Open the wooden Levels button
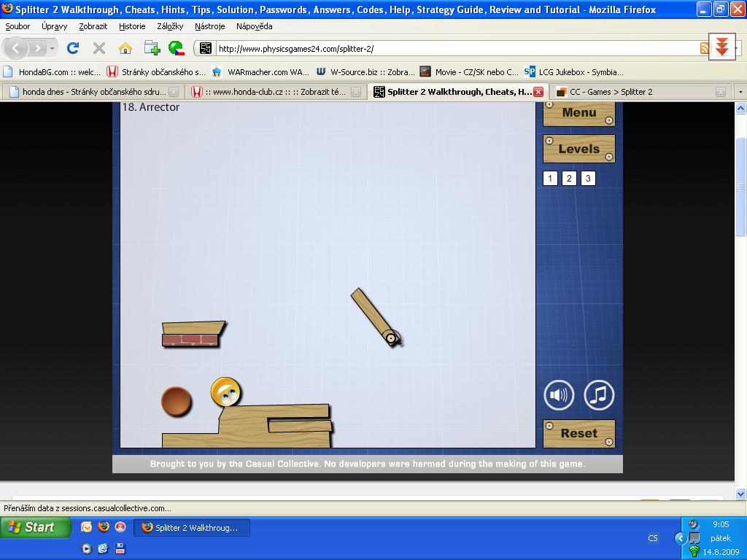 pyautogui.click(x=578, y=149)
